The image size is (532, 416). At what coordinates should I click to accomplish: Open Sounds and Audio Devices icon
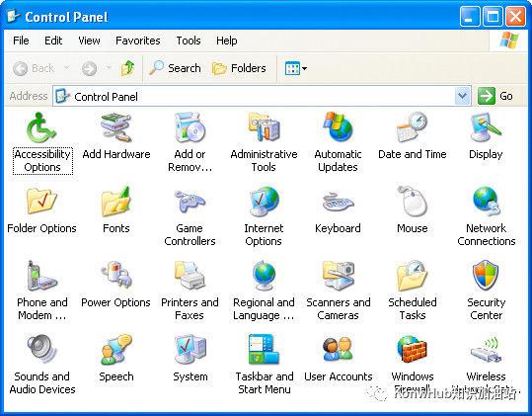[x=41, y=349]
